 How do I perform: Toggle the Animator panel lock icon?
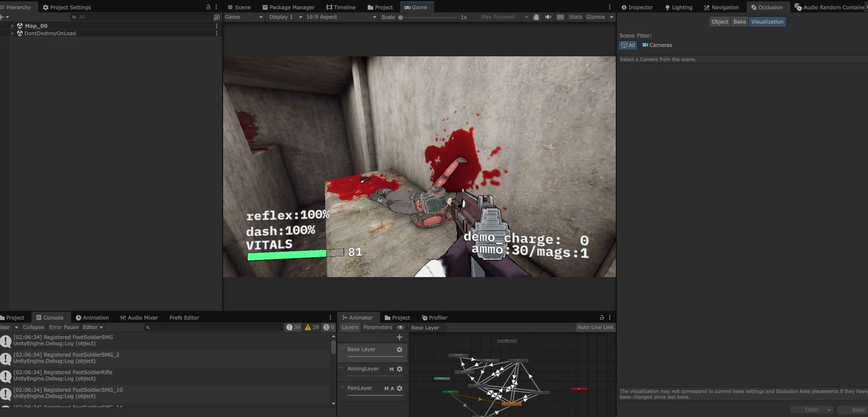[x=601, y=317]
